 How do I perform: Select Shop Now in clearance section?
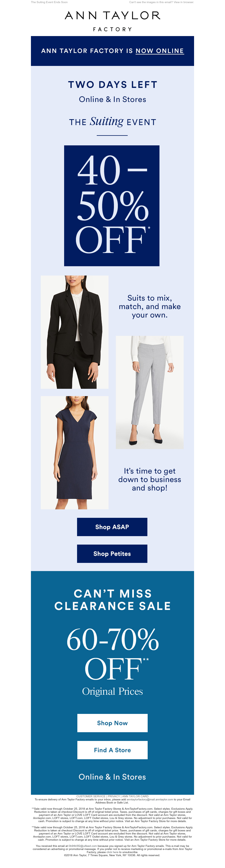pos(112,723)
